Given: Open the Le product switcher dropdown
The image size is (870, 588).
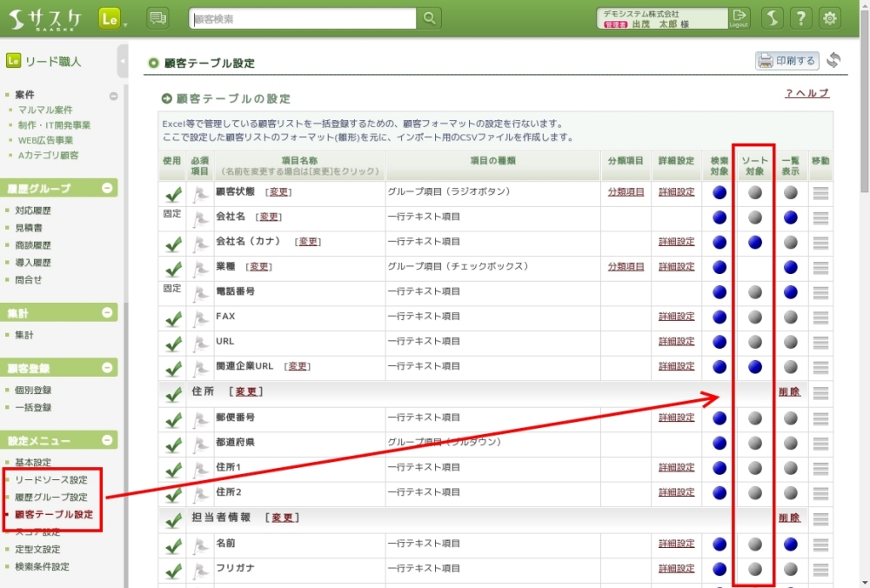Looking at the screenshot, I should pyautogui.click(x=112, y=18).
